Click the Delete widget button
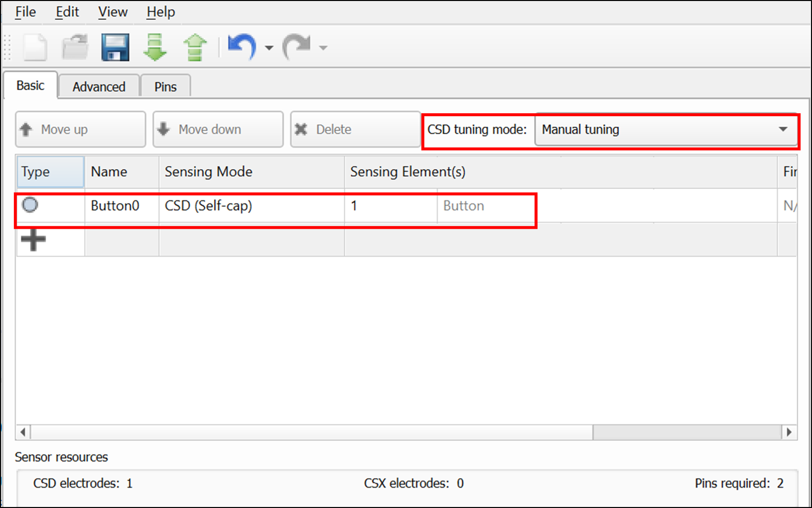Viewport: 812px width, 508px height. 355,129
